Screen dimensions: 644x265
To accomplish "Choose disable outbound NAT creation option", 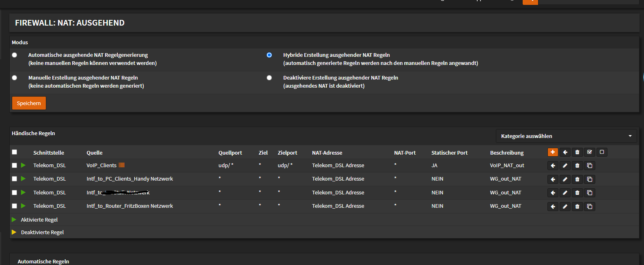I will (269, 78).
